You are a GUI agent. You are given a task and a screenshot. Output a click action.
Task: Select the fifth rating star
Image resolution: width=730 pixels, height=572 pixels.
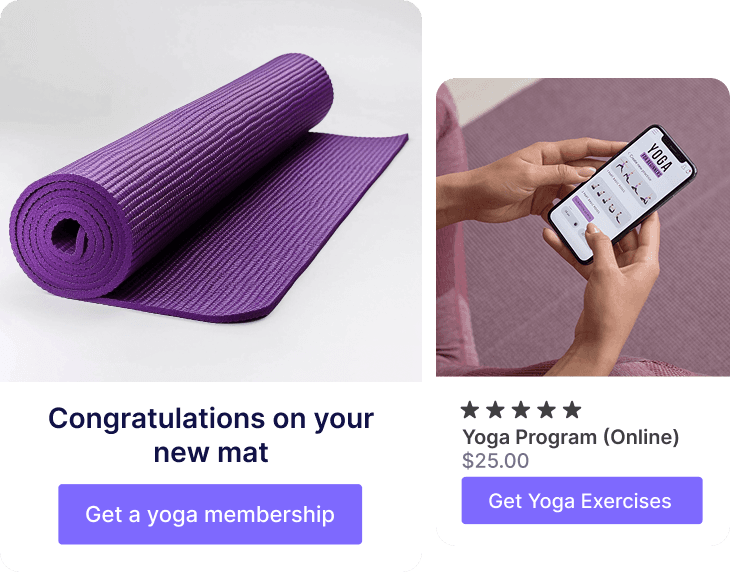click(x=572, y=410)
